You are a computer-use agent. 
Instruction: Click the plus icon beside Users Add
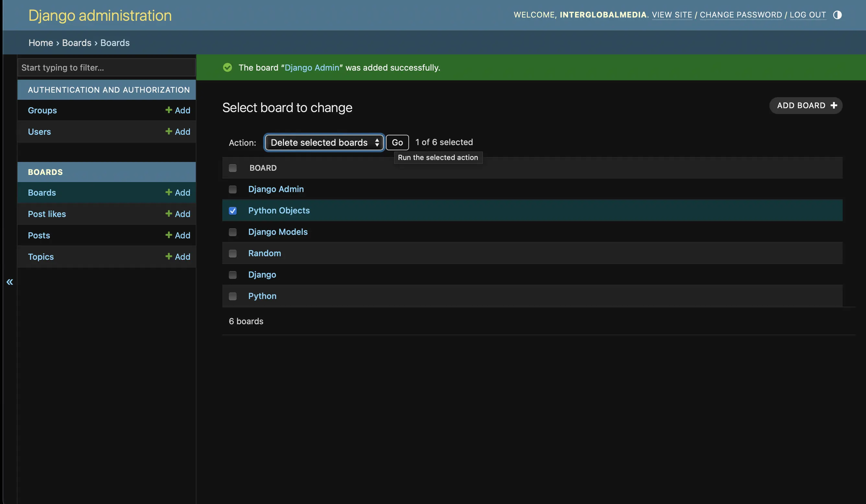[169, 131]
